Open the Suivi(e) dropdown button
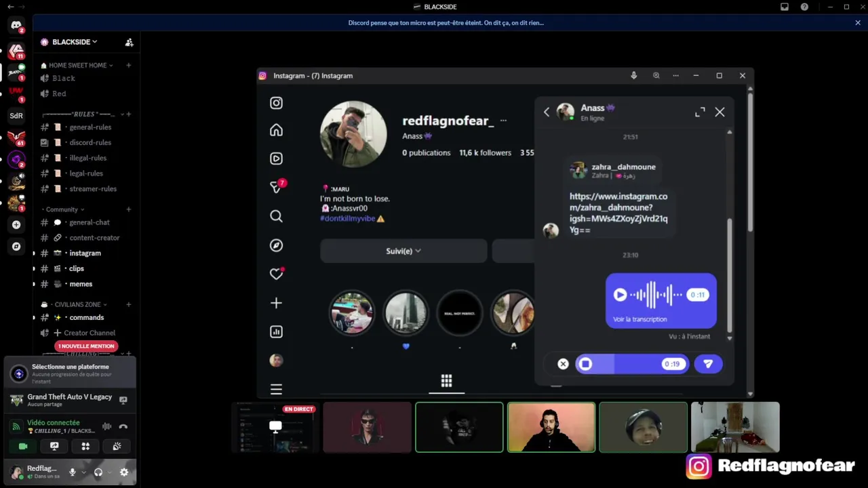Image resolution: width=868 pixels, height=488 pixels. 403,251
